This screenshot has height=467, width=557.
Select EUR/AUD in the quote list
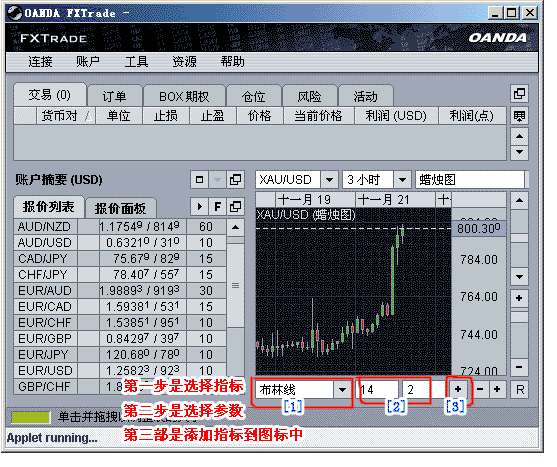(x=120, y=290)
